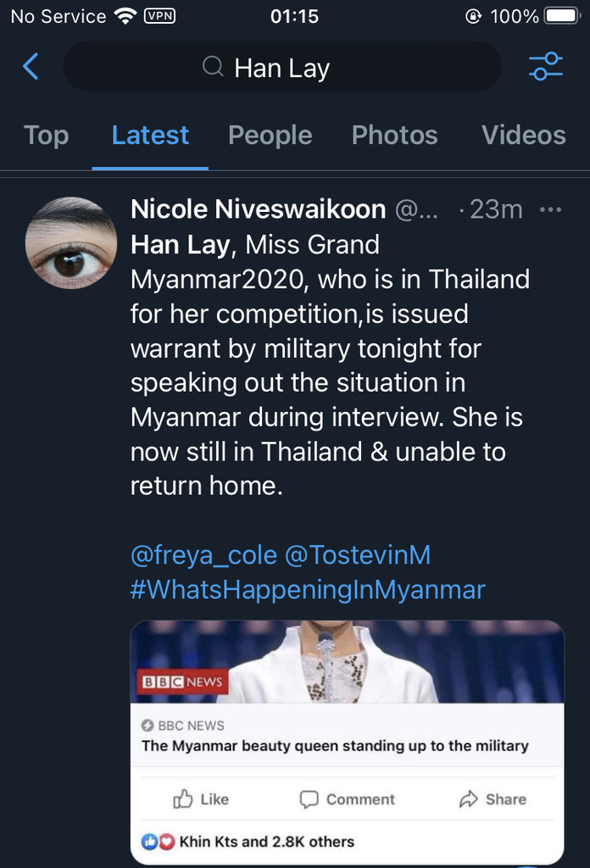
Task: Switch to the Top tab
Action: pos(46,136)
